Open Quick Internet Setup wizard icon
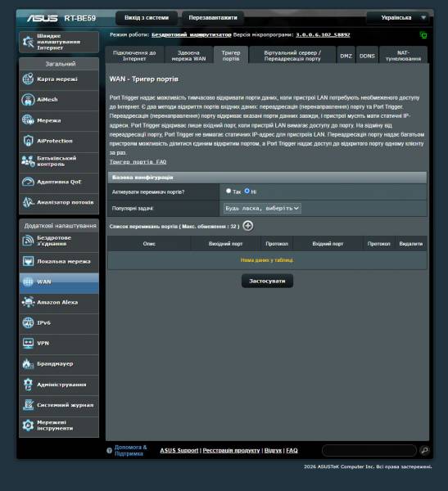This screenshot has height=491, width=448. 28,42
